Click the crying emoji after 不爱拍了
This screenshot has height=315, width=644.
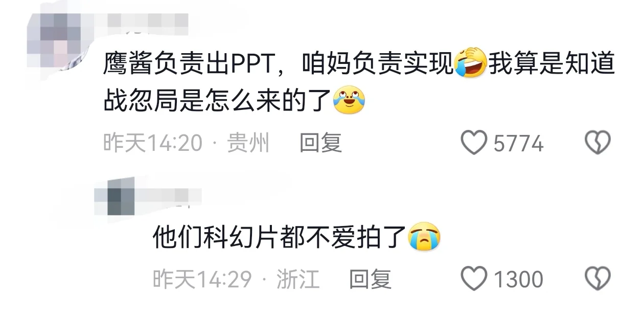click(425, 237)
